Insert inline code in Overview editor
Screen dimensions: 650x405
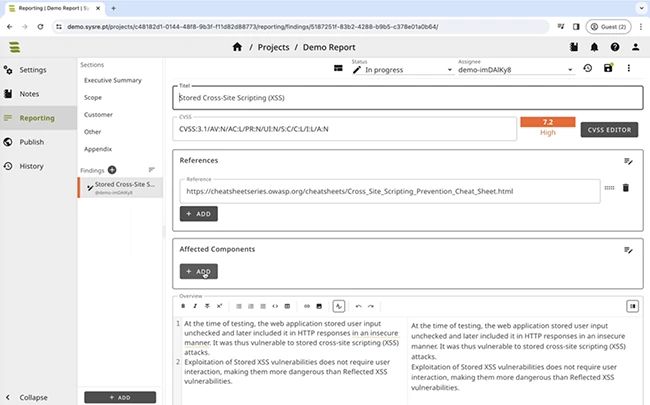click(x=275, y=306)
